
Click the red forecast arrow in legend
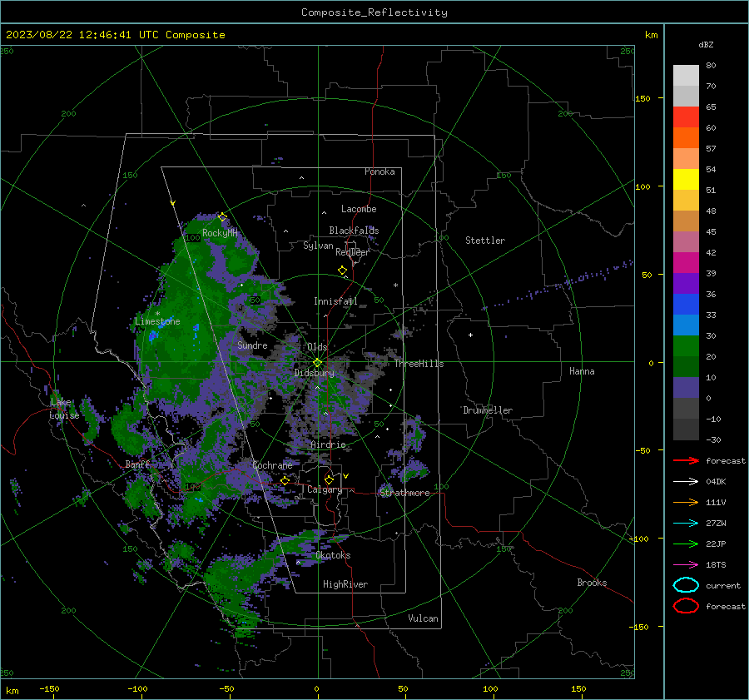686,460
